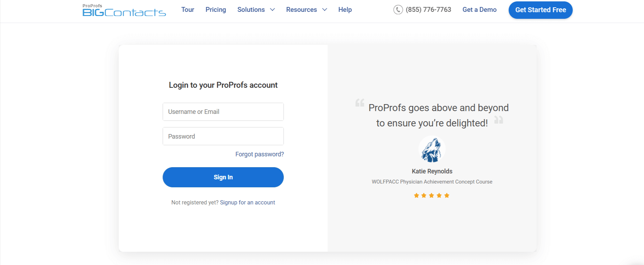Open the Solutions menu
The width and height of the screenshot is (644, 265).
coord(251,10)
